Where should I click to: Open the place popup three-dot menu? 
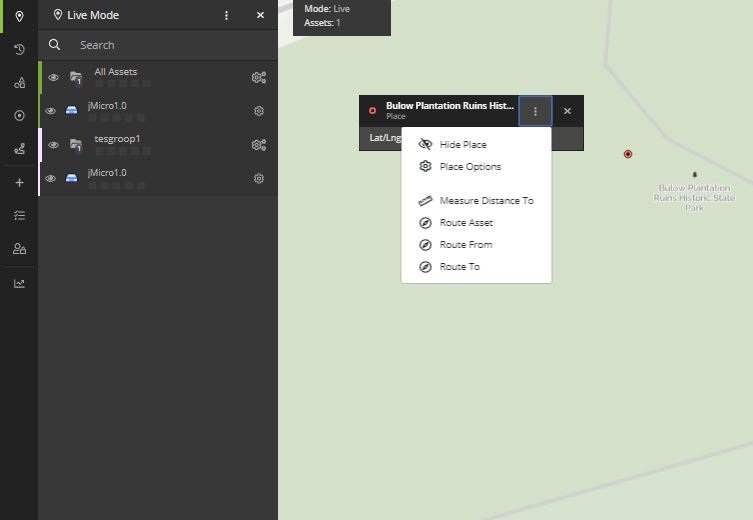[x=535, y=111]
